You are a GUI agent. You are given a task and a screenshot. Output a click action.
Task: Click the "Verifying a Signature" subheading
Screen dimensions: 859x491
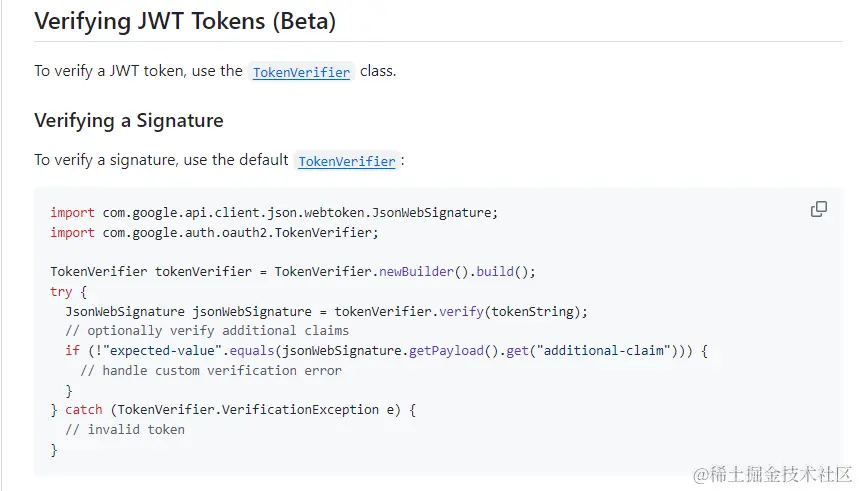click(128, 121)
